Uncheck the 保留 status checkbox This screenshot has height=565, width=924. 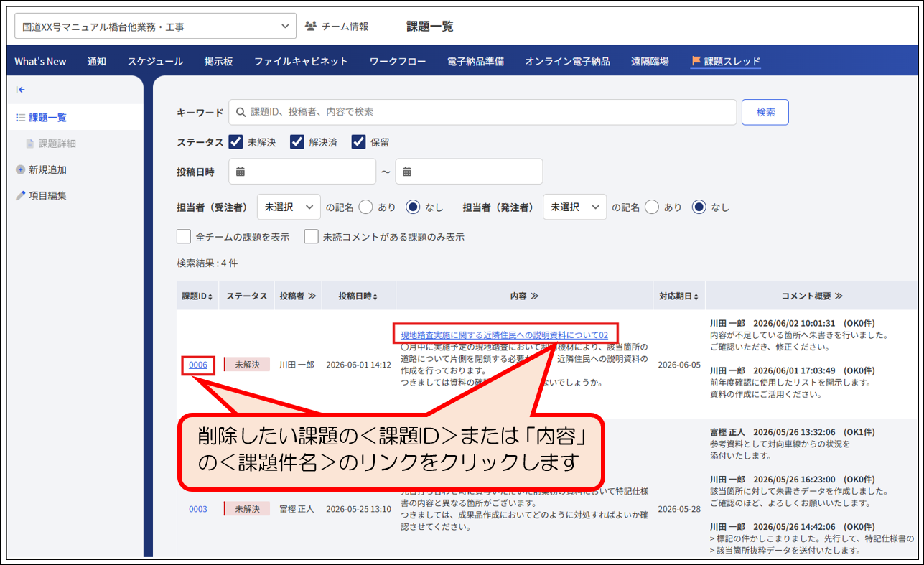[359, 142]
